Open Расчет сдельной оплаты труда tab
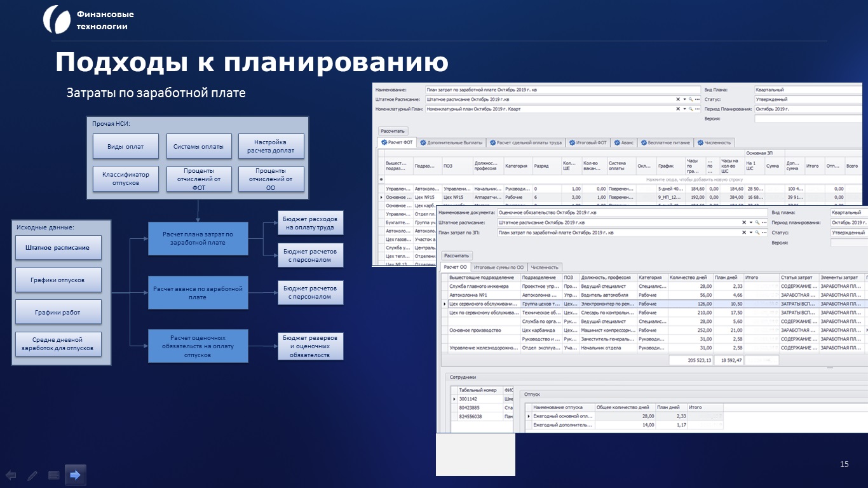This screenshot has width=868, height=488. (x=526, y=143)
